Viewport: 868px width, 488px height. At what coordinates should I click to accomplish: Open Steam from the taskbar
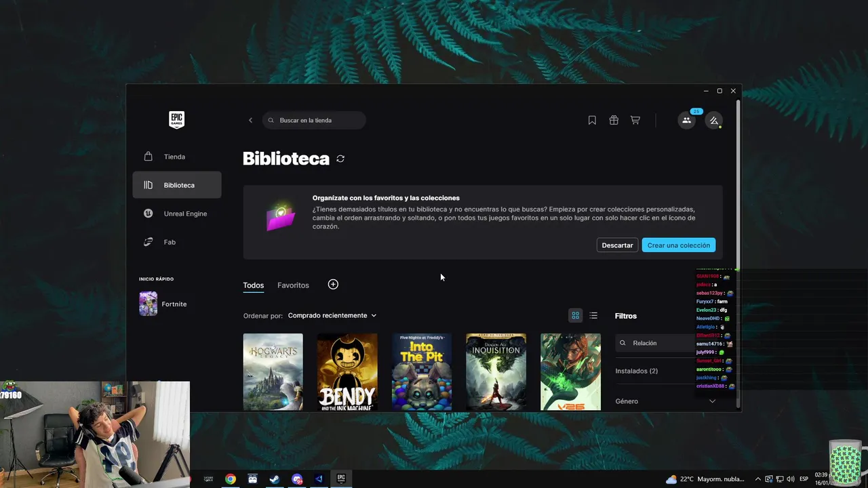click(x=275, y=479)
